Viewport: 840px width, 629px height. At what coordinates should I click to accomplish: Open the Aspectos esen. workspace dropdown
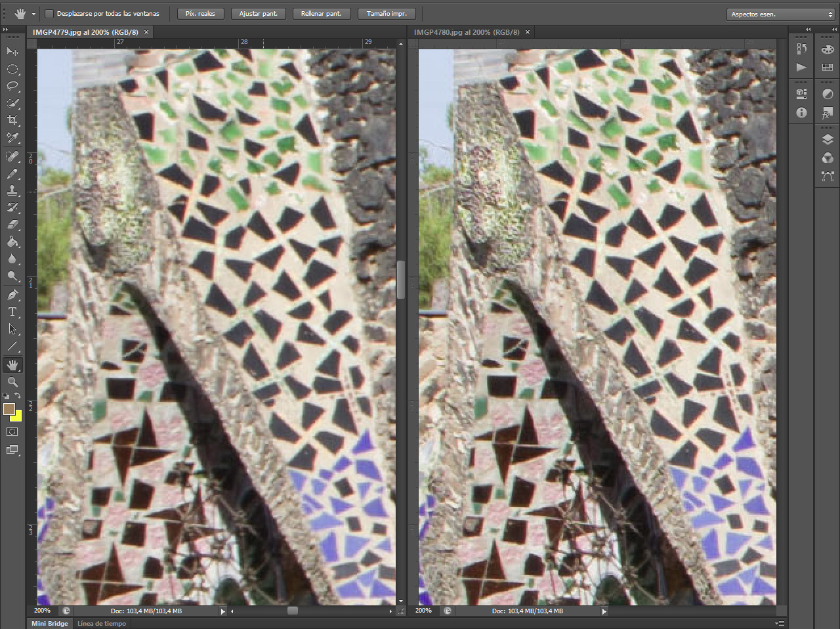[780, 14]
